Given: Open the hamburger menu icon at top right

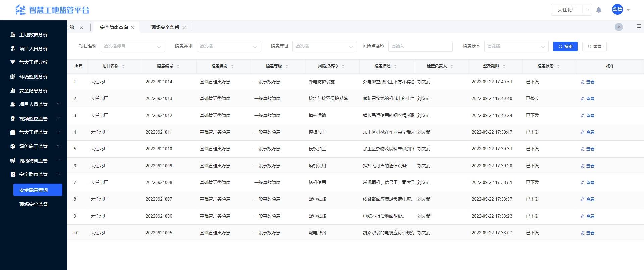Looking at the screenshot, I should click(639, 26).
